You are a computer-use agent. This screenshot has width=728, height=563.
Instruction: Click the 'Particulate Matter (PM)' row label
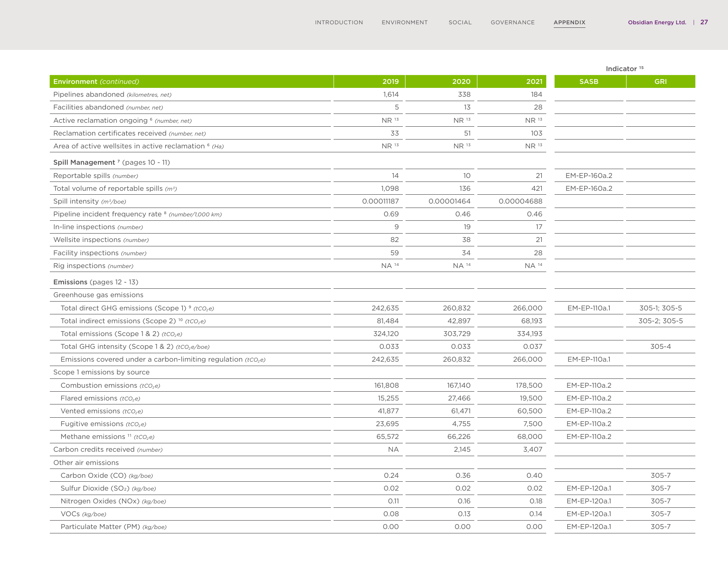[113, 527]
